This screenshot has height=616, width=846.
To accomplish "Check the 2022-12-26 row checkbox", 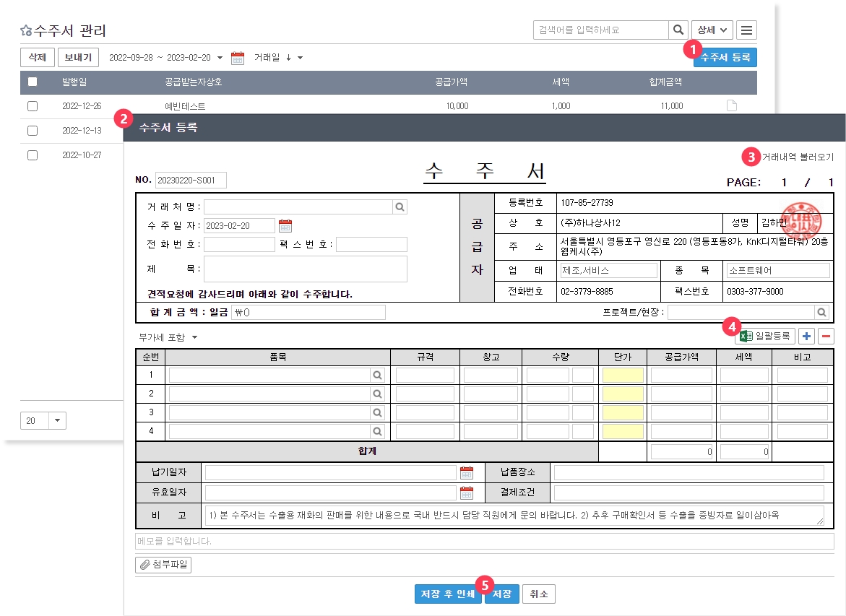I will (x=33, y=106).
